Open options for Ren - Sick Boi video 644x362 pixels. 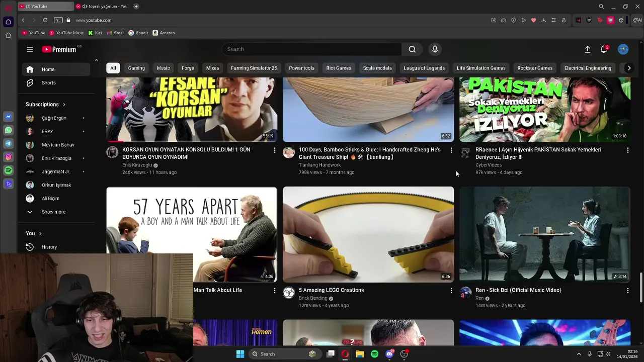[627, 291]
